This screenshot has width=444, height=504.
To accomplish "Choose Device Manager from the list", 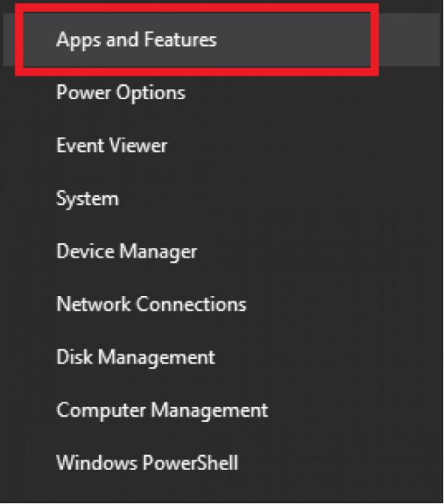I will coord(127,251).
